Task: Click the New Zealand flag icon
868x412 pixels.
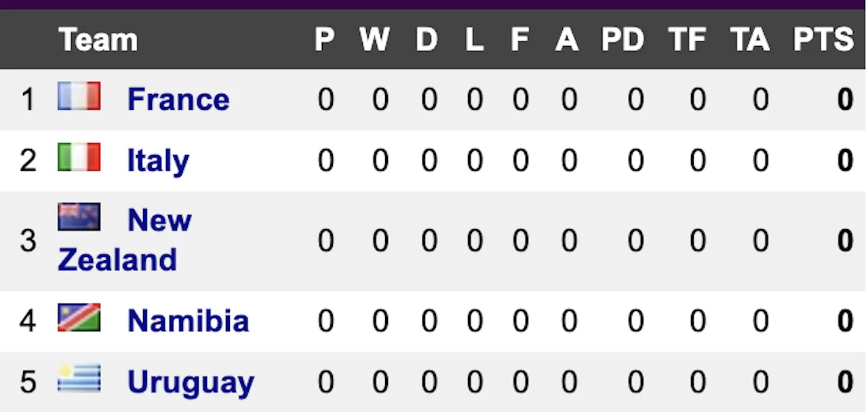Action: click(79, 217)
